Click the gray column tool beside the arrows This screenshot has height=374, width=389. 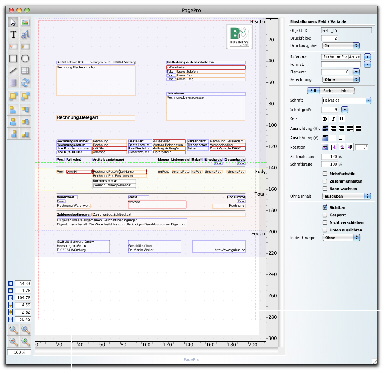click(x=13, y=83)
